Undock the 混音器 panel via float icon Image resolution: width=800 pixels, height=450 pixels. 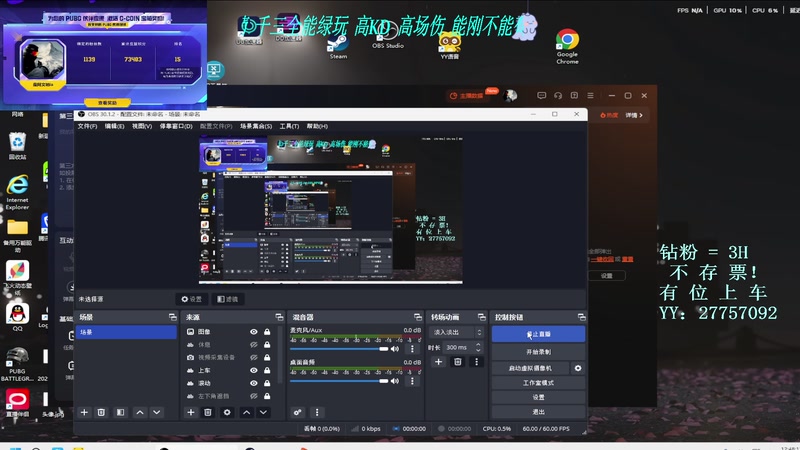pyautogui.click(x=418, y=317)
